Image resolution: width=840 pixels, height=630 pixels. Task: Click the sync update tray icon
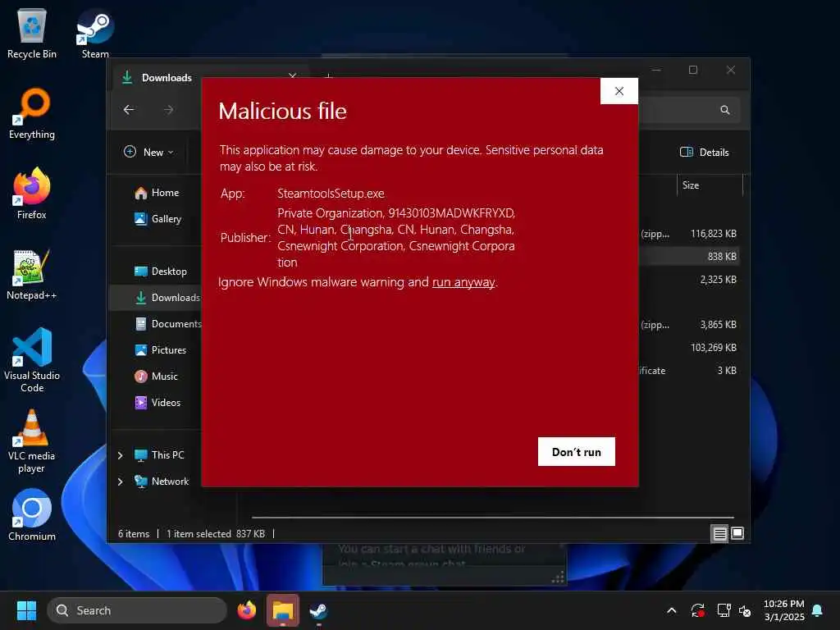(697, 610)
